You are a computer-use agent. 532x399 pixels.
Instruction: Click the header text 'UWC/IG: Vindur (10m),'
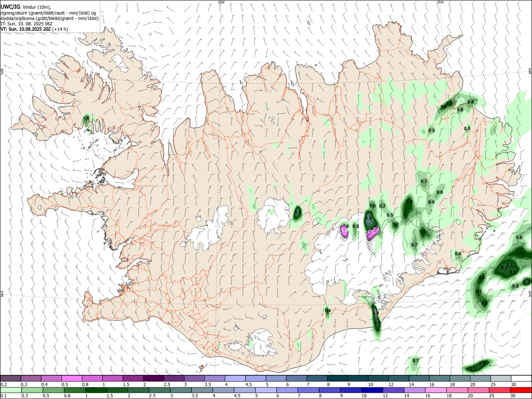click(x=26, y=7)
